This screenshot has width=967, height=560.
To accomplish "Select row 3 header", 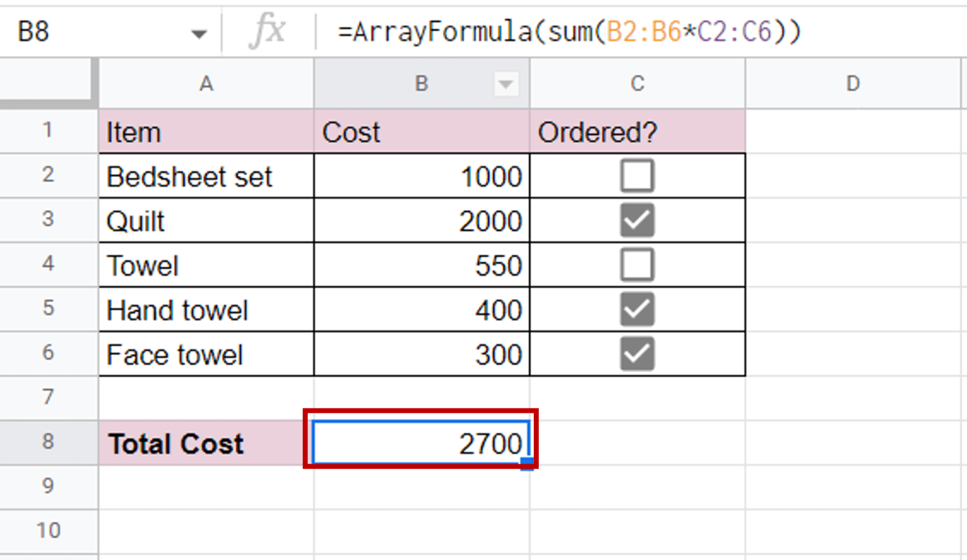I will 48,220.
